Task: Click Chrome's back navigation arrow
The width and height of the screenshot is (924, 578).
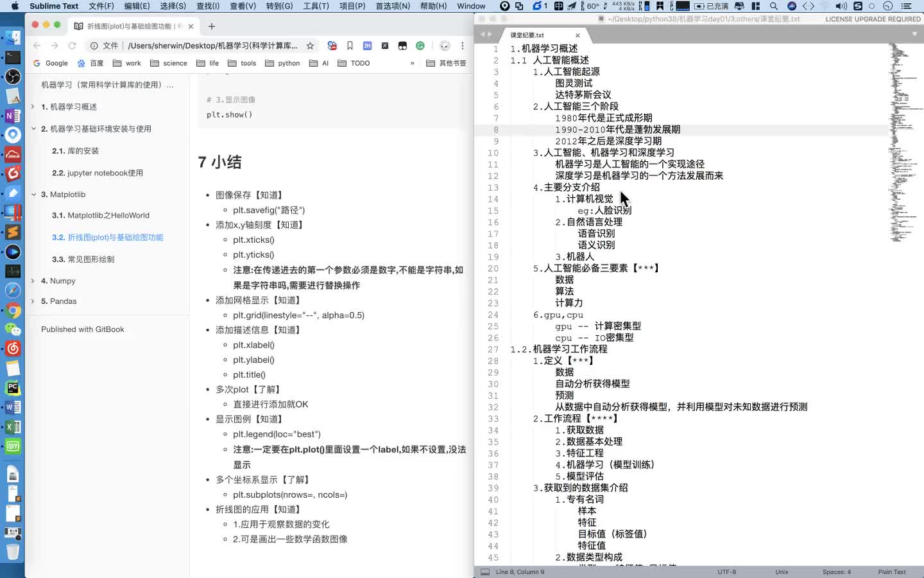Action: click(x=37, y=46)
